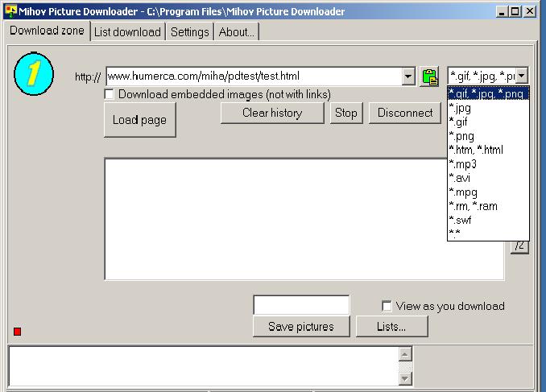Click the Clear history button
Viewport: 546px width, 392px height.
(x=272, y=113)
